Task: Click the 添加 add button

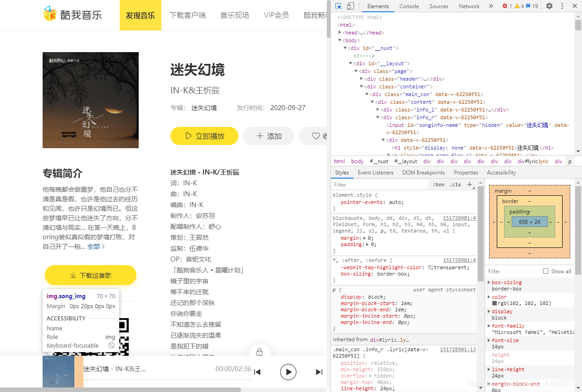Action: (x=269, y=136)
